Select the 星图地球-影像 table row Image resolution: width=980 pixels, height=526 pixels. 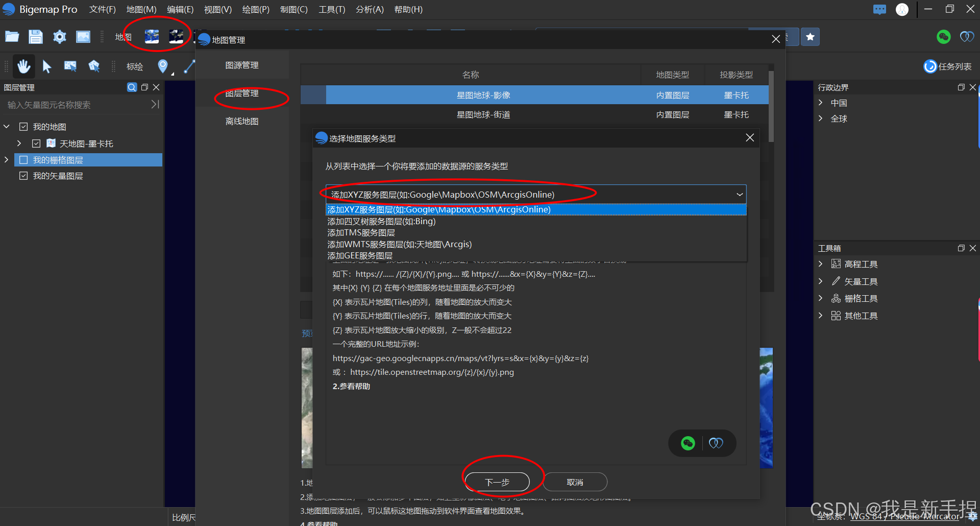point(534,95)
